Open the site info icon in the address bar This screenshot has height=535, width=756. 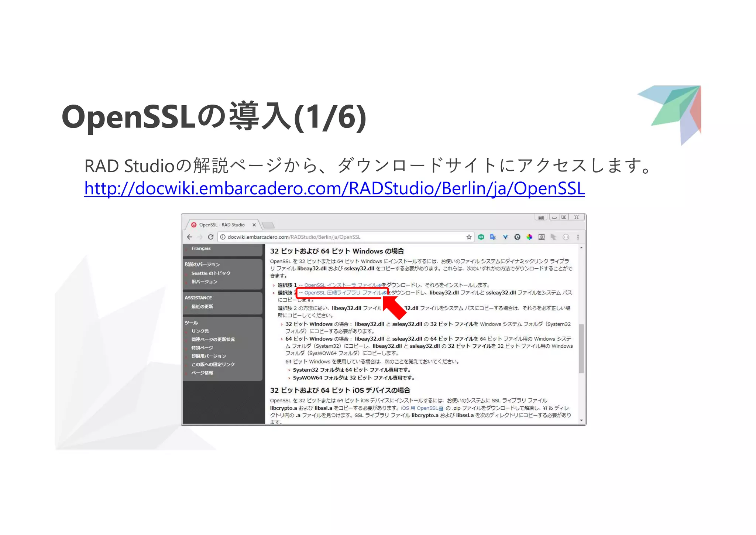[223, 237]
